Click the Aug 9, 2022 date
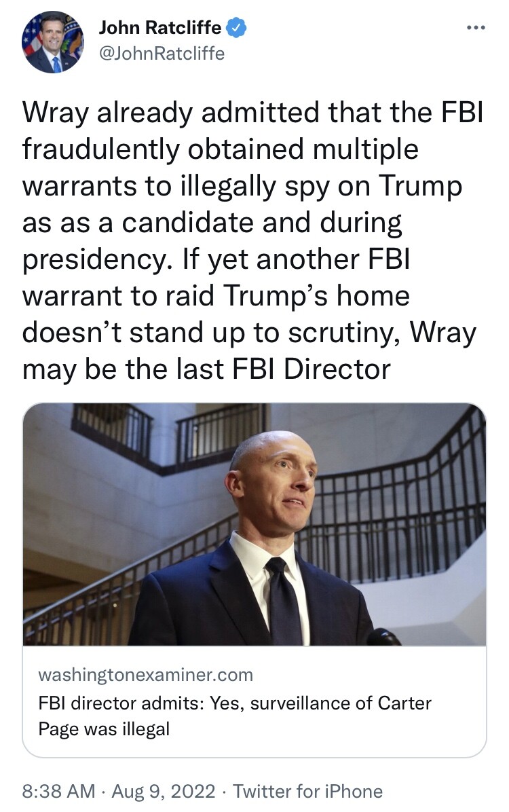The width and height of the screenshot is (509, 812). coord(164,791)
